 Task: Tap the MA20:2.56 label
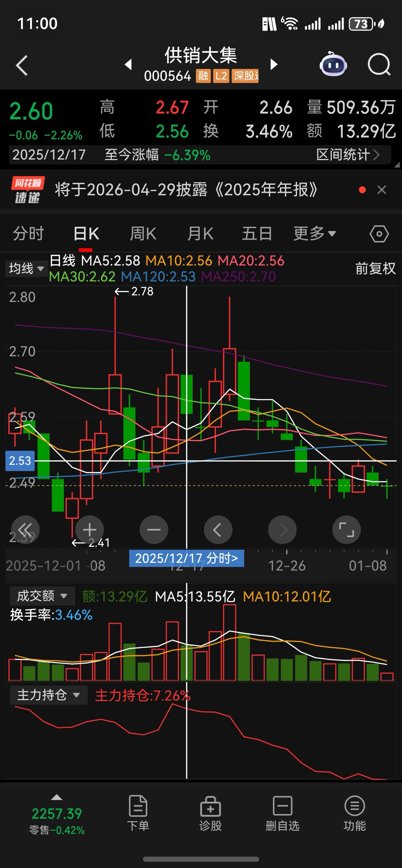[251, 261]
